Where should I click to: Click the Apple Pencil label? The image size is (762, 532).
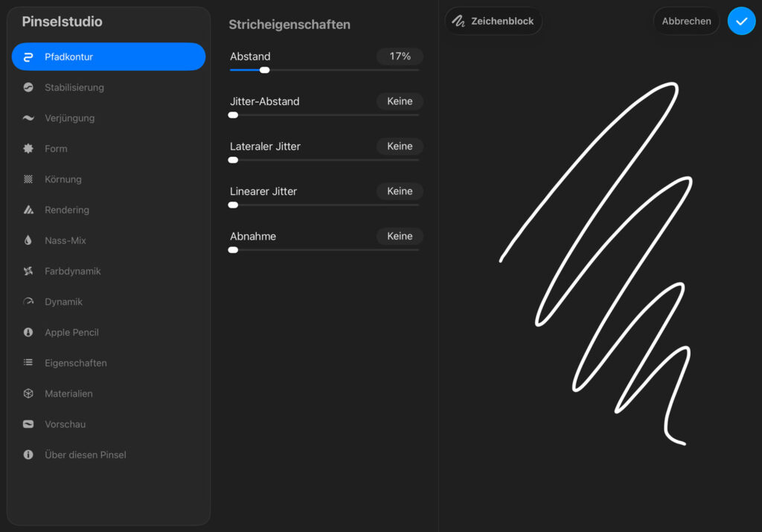(71, 333)
